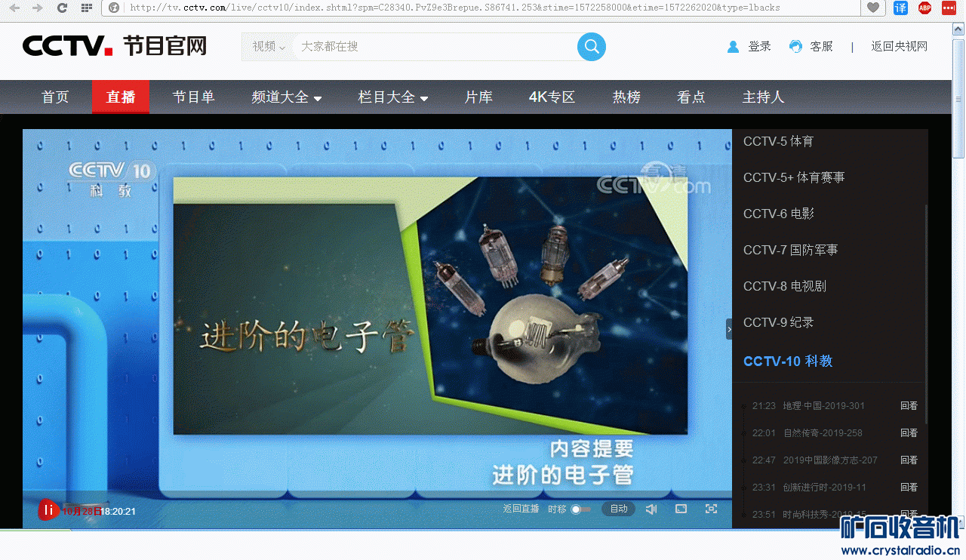This screenshot has width=966, height=560.
Task: Open the 主持人 navigation tab
Action: point(763,97)
